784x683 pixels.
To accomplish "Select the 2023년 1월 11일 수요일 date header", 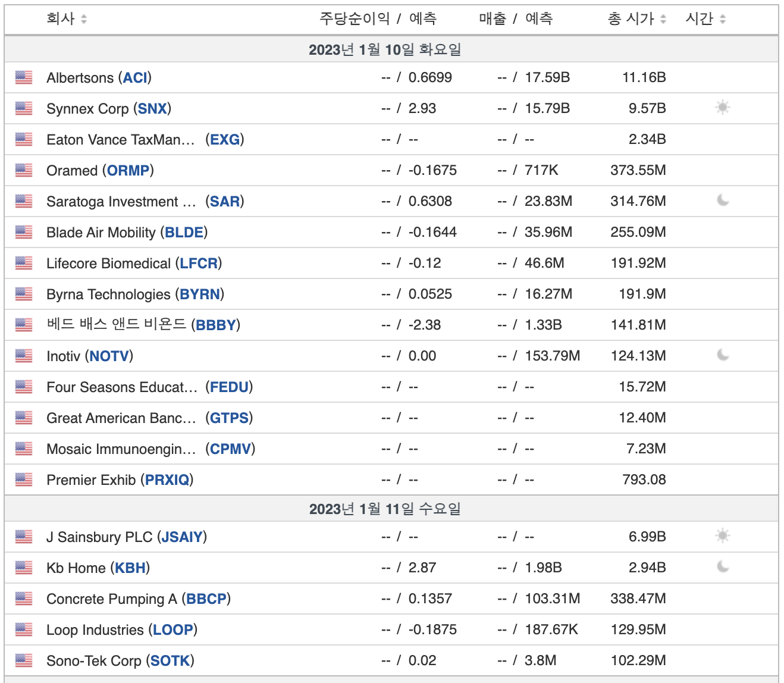I will pyautogui.click(x=385, y=509).
